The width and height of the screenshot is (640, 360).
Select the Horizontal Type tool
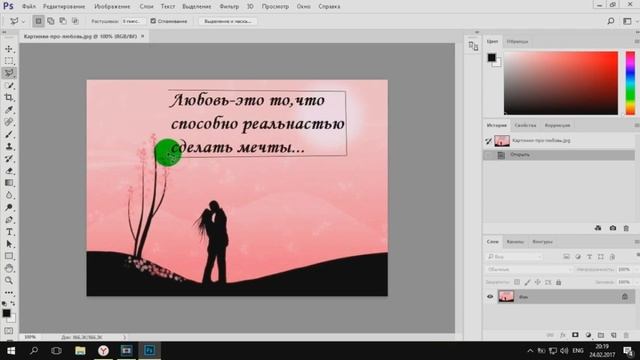pos(9,232)
